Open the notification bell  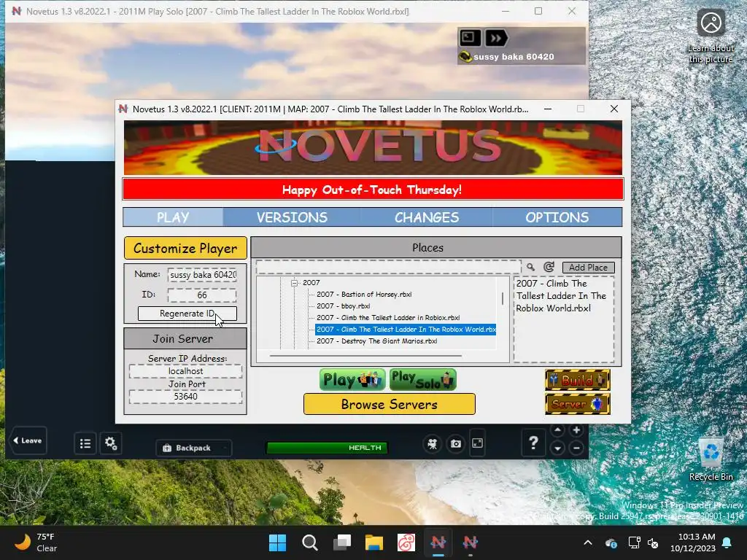727,542
